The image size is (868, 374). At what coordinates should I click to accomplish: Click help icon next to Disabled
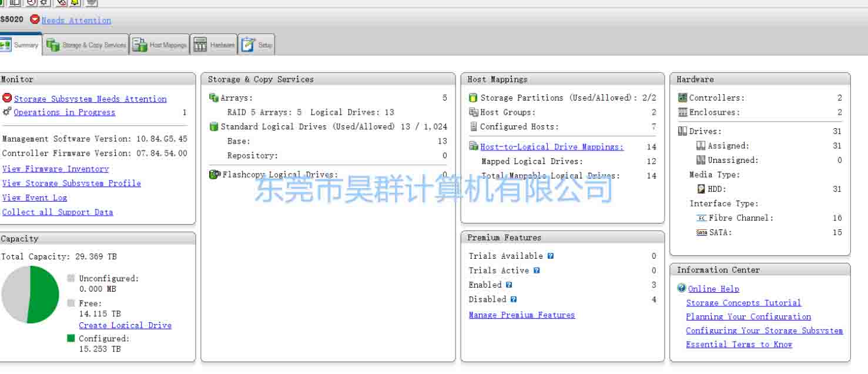514,299
